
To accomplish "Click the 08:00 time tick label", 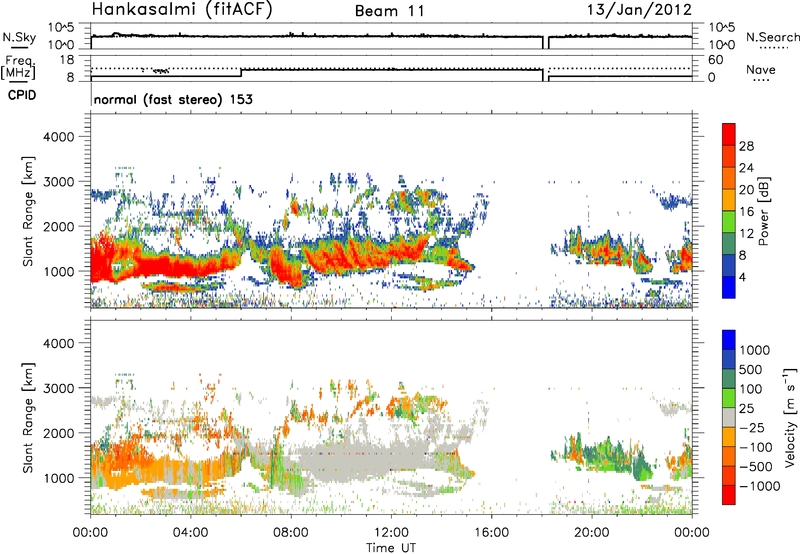I will (x=291, y=533).
